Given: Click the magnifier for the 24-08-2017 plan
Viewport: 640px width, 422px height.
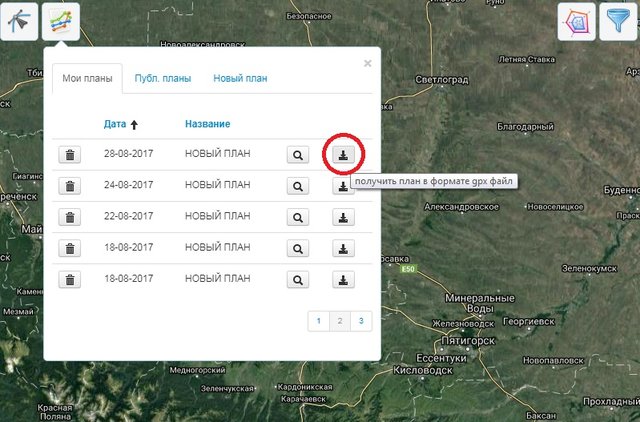Looking at the screenshot, I should [x=298, y=185].
